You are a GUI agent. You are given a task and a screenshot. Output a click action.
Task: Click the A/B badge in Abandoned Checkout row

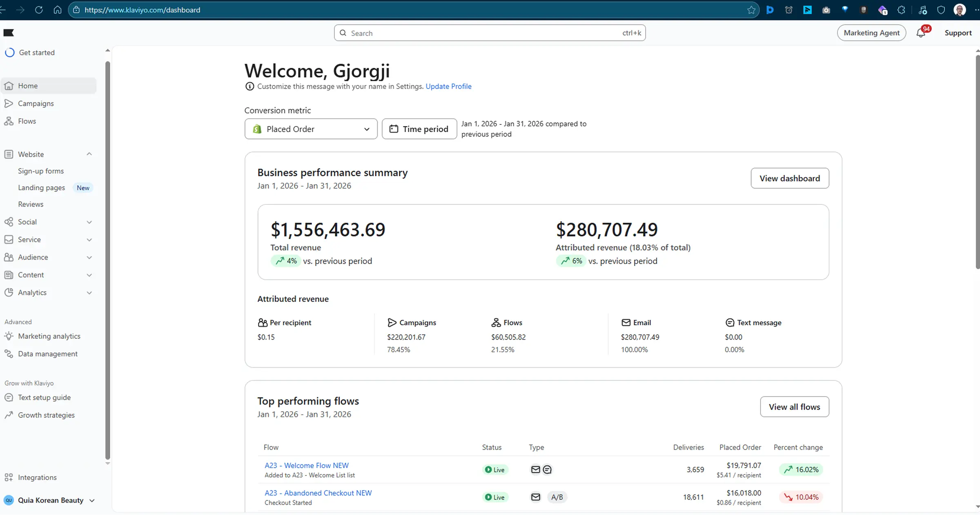coord(557,497)
